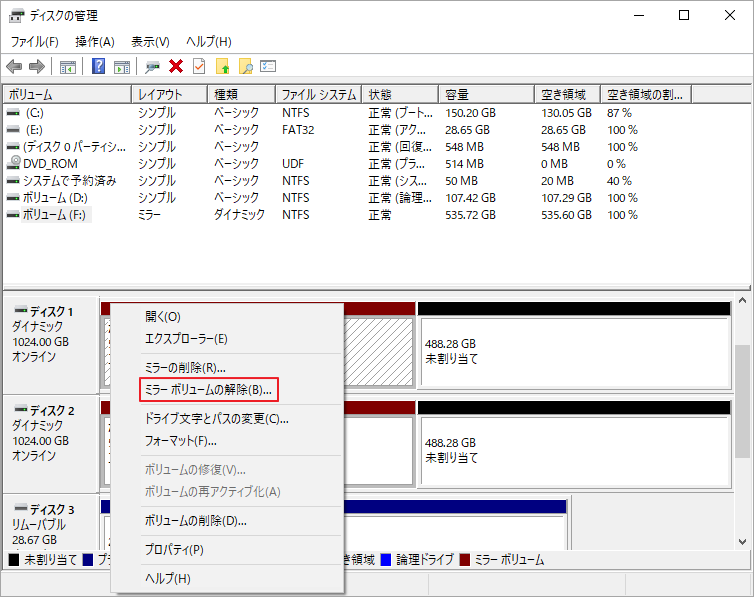Click the yellow page with magnifier icon

click(x=245, y=66)
